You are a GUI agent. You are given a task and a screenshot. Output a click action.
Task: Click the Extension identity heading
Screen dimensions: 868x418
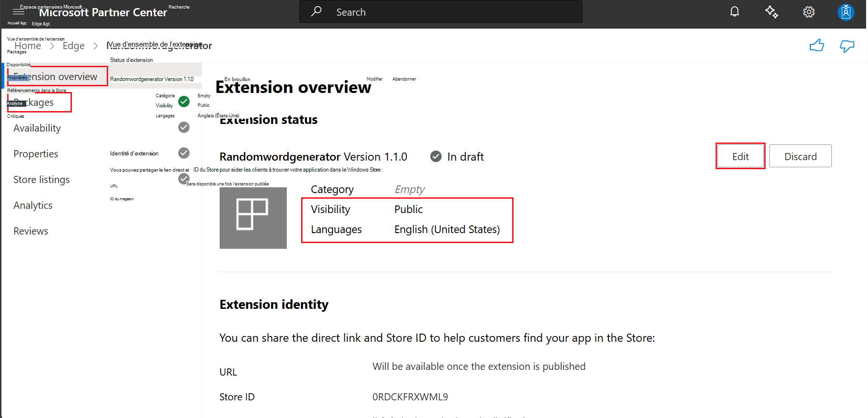click(x=274, y=305)
